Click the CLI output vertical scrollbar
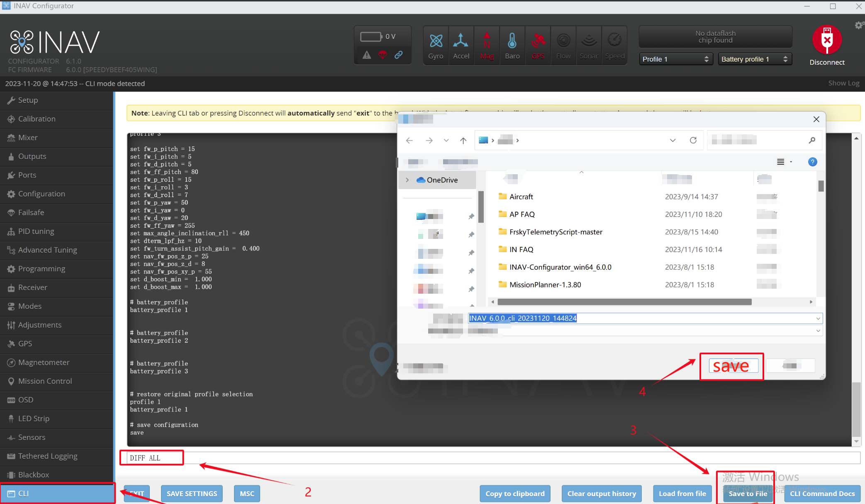Viewport: 865px width, 504px height. click(x=856, y=409)
